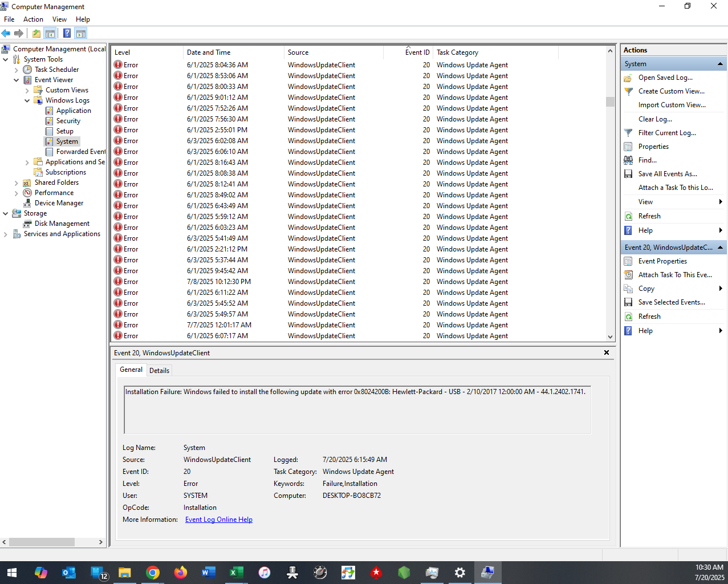Expand the Task Scheduler tree node

click(x=17, y=70)
